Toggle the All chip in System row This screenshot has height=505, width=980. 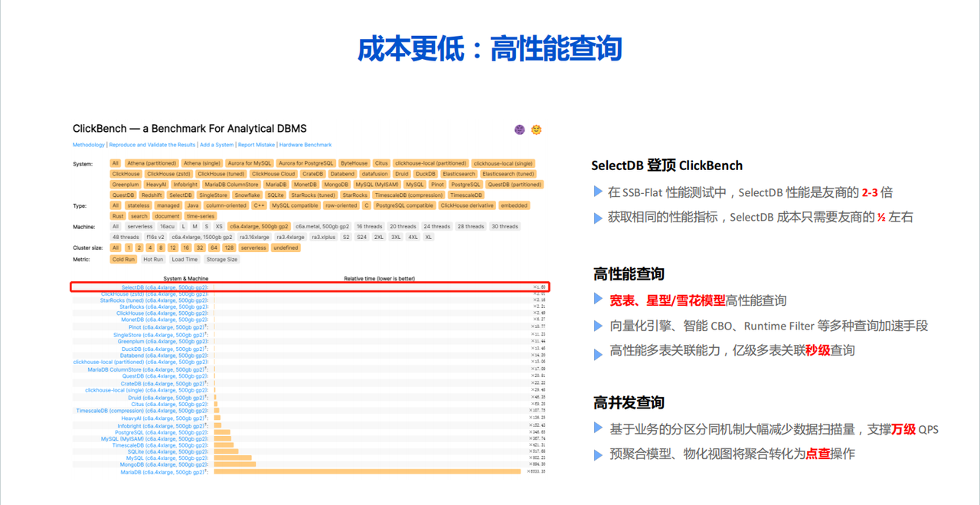coord(116,163)
